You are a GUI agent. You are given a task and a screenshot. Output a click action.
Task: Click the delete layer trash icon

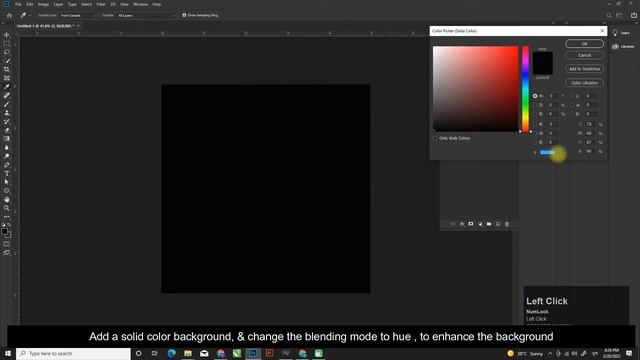[507, 224]
